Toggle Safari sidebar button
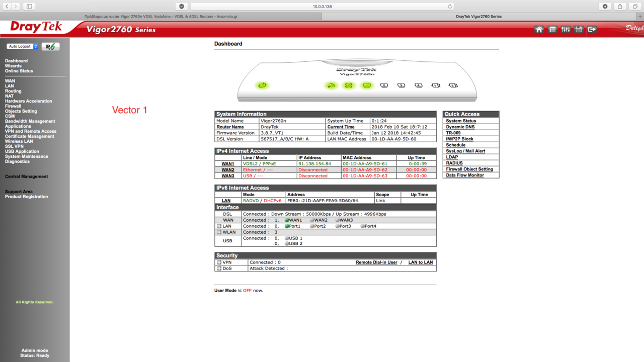This screenshot has width=644, height=362. coord(29,6)
